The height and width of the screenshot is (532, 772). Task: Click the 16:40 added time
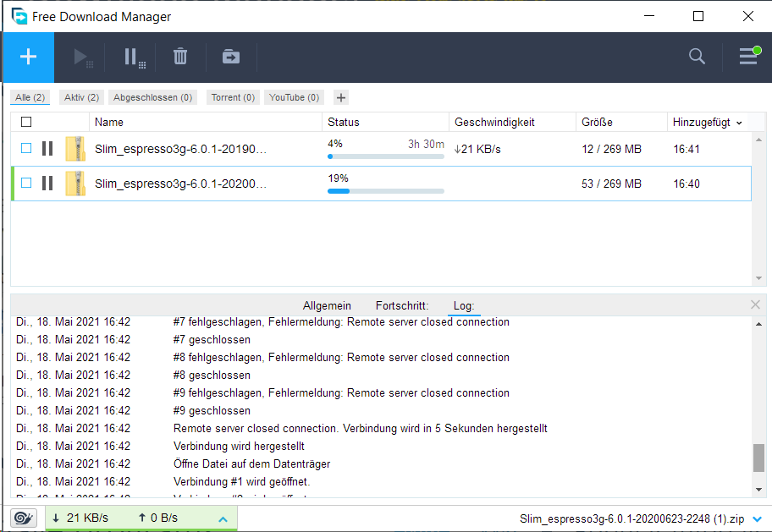pyautogui.click(x=687, y=184)
